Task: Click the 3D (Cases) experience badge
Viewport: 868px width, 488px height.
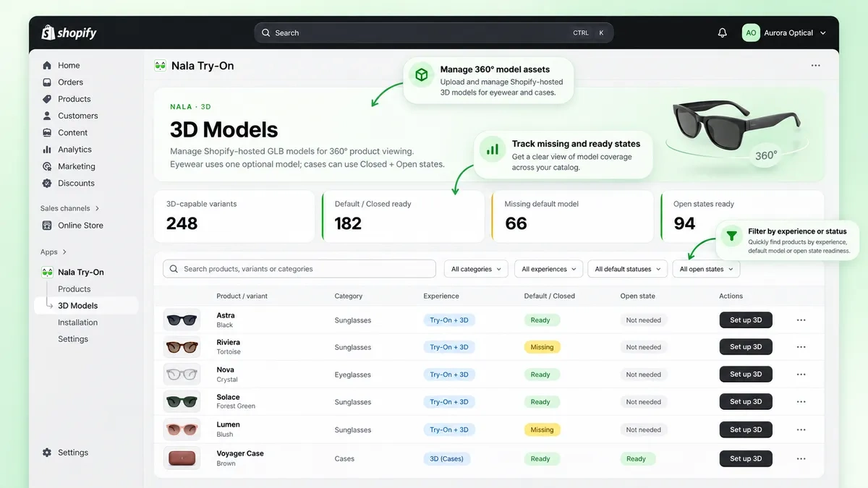Action: point(446,458)
